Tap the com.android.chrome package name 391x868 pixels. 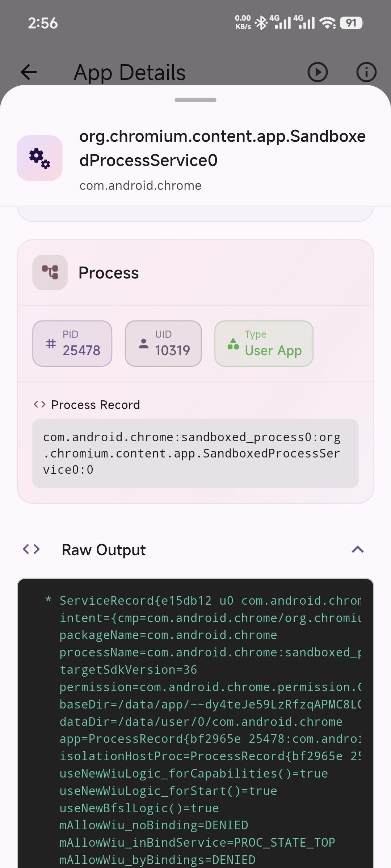[x=140, y=186]
